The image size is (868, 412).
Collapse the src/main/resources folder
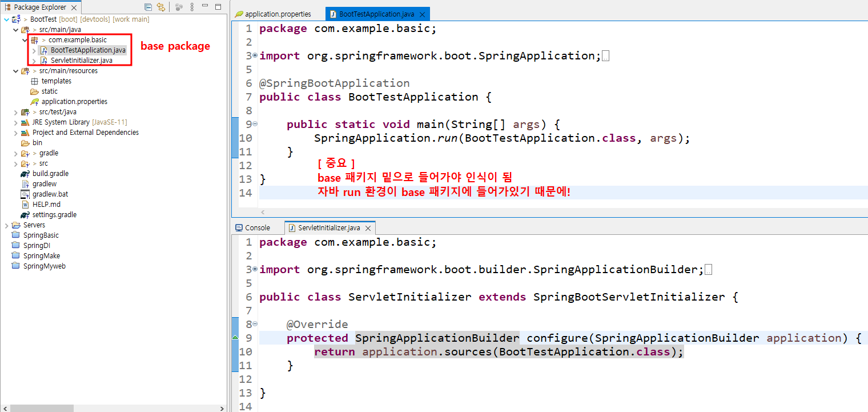[15, 71]
